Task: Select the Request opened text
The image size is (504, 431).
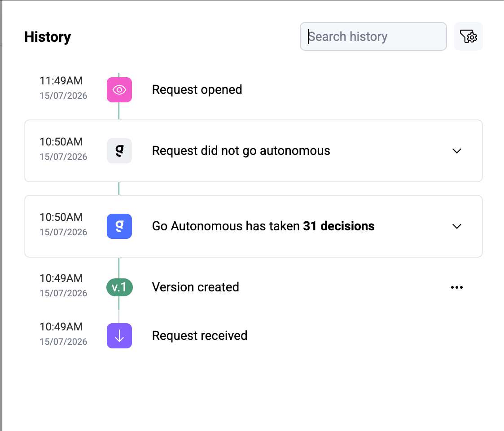Action: 197,90
